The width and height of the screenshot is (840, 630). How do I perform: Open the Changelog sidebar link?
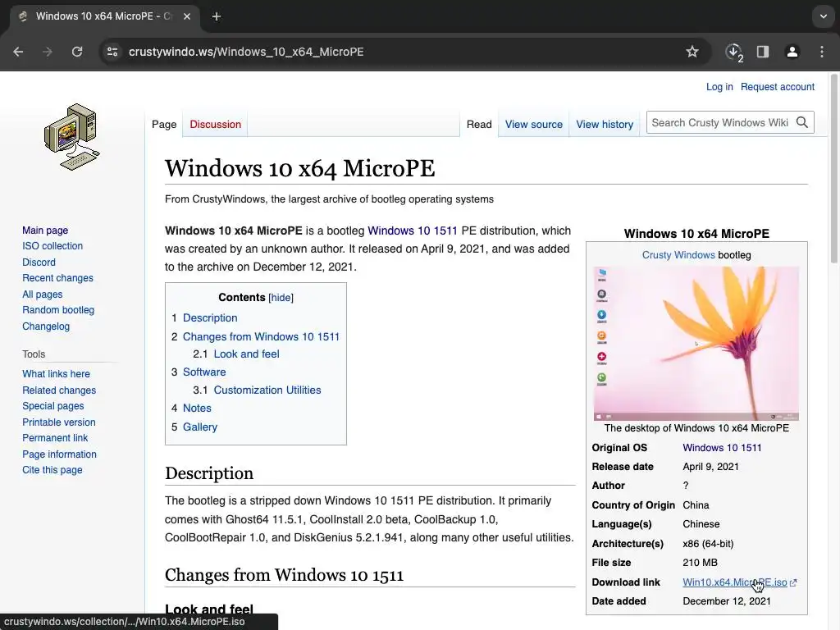(46, 326)
